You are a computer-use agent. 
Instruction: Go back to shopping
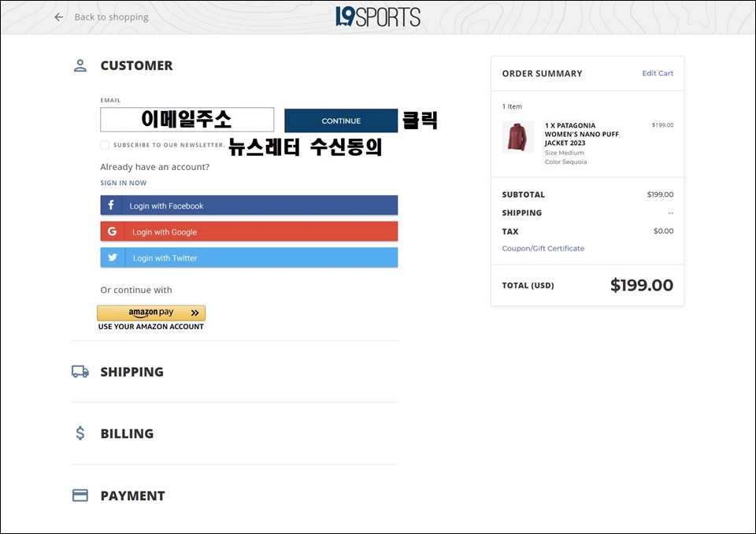click(111, 17)
